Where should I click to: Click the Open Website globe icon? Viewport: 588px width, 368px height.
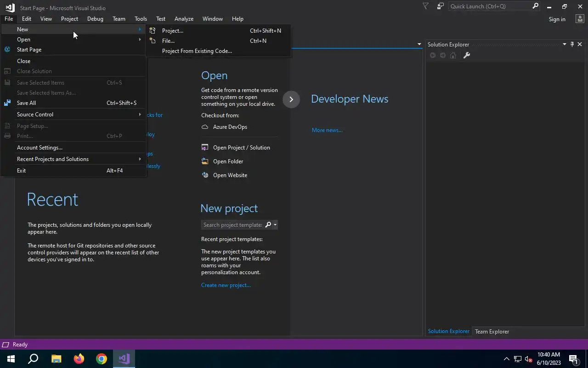click(x=205, y=175)
